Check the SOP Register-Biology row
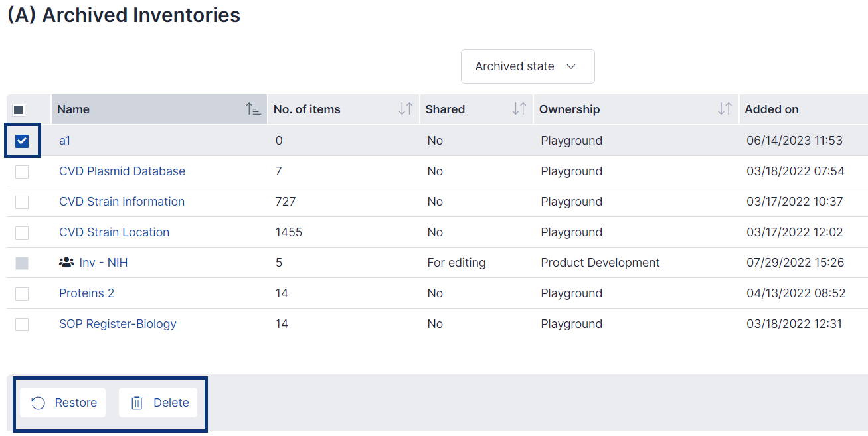Image resolution: width=868 pixels, height=436 pixels. click(x=22, y=324)
